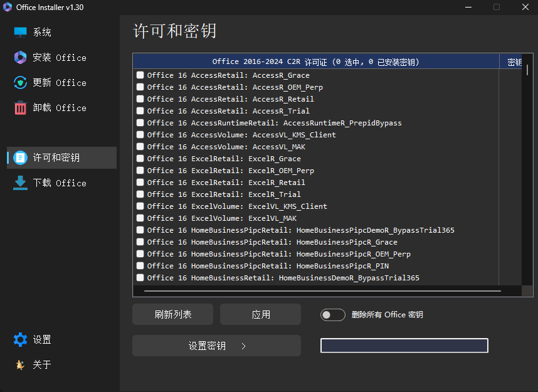Viewport: 538px width, 392px height.
Task: Click the monitor icon for 系统
Action: [21, 32]
